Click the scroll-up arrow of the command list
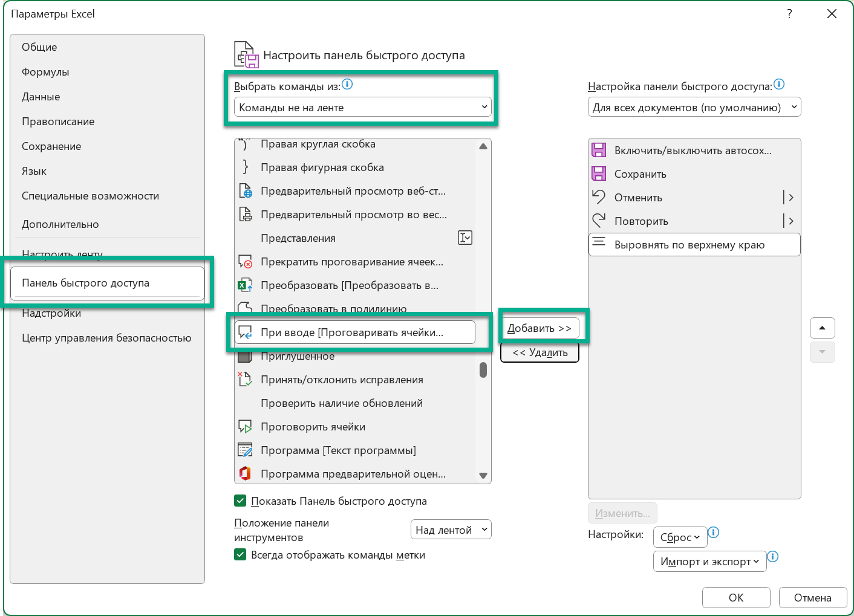 coord(483,146)
